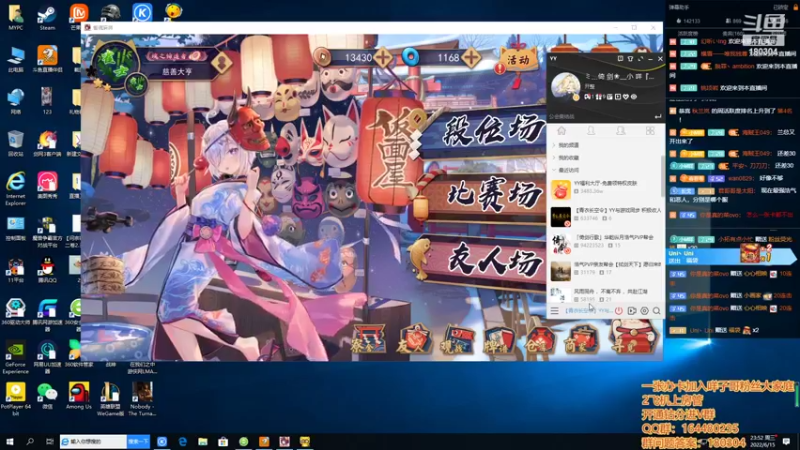The image size is (800, 450).
Task: Open the 活动 events sign in game
Action: pyautogui.click(x=517, y=60)
